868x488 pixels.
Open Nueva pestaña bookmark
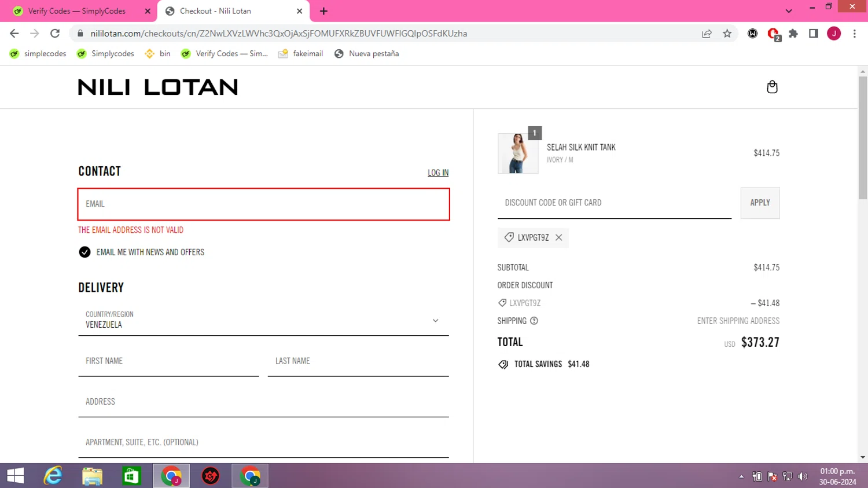pos(367,54)
